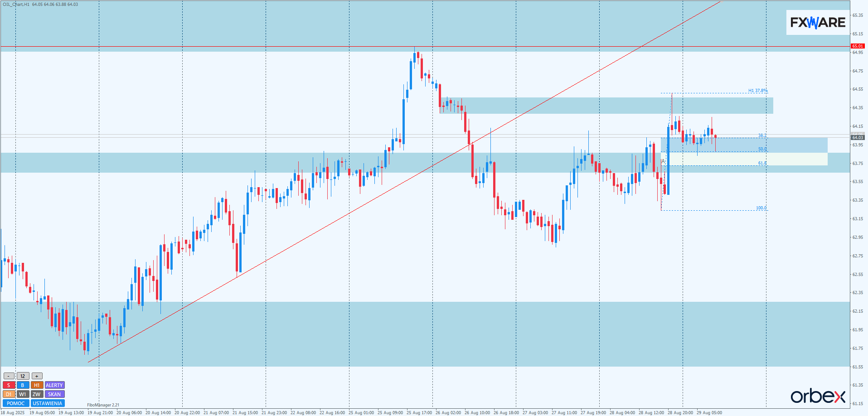Click the FiboManager 2.21 label

coord(103,405)
